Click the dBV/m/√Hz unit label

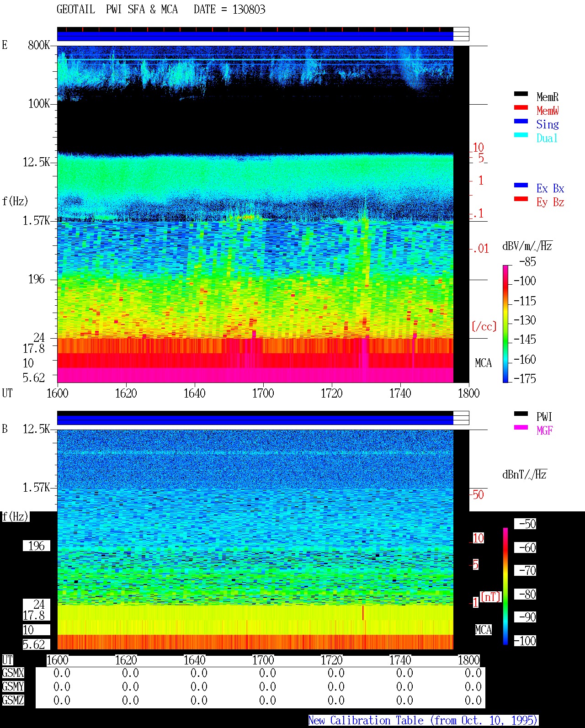point(527,246)
